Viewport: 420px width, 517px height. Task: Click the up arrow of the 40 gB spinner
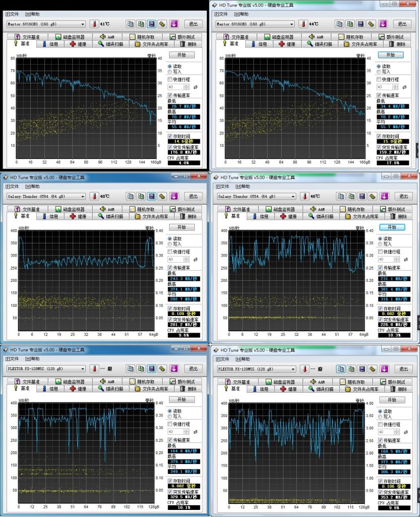tap(186, 85)
